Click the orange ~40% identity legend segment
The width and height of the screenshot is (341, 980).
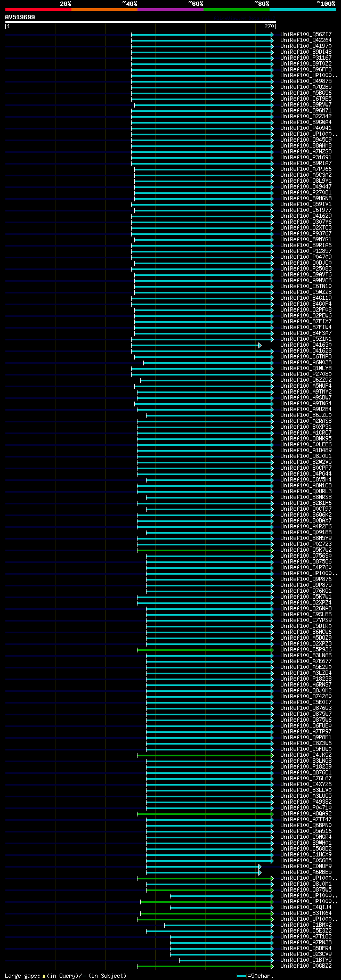[104, 10]
